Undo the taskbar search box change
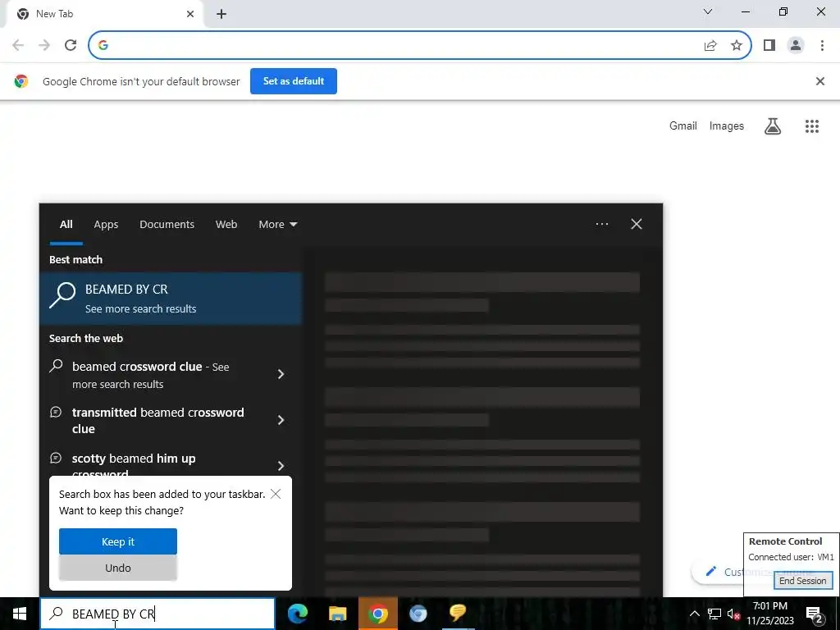 118,568
